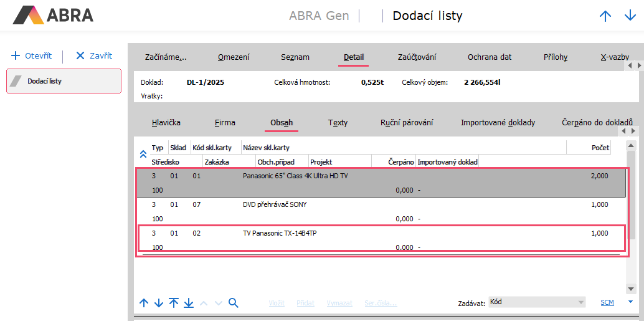
Task: Select the Obsah sub-tab
Action: 282,123
